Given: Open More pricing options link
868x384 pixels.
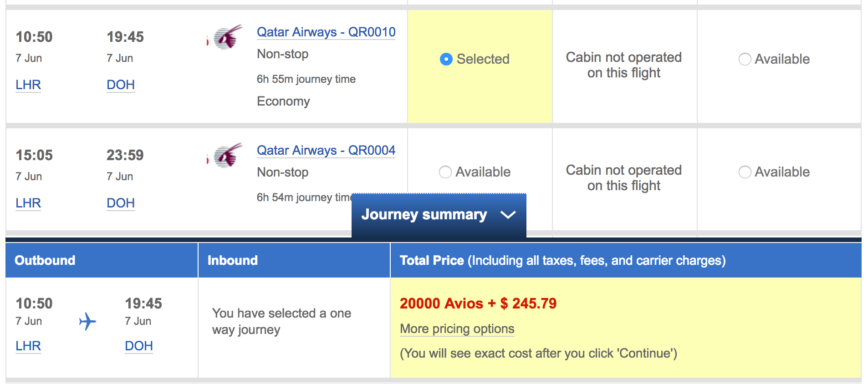Looking at the screenshot, I should tap(457, 329).
